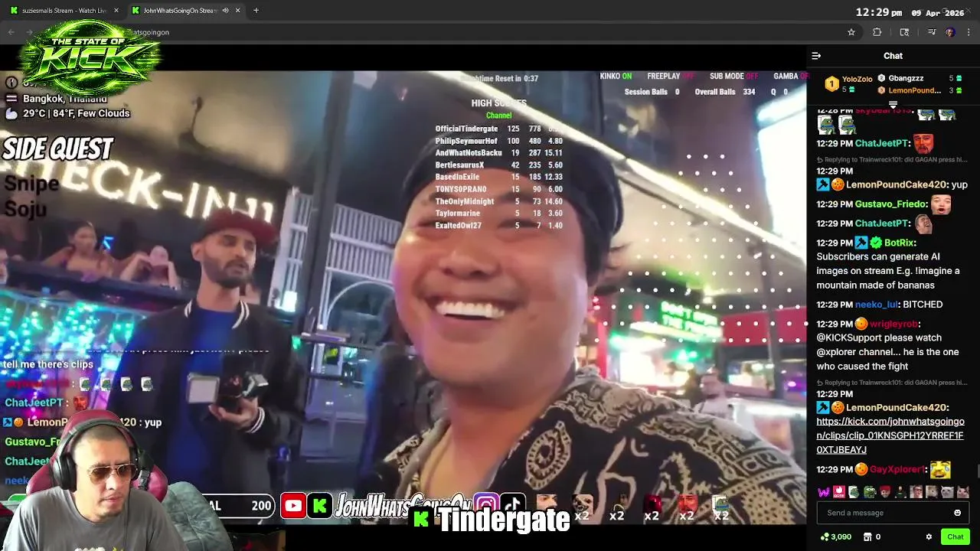Open GayXplorer1's username in chat
This screenshot has width=980, height=551.
point(897,469)
